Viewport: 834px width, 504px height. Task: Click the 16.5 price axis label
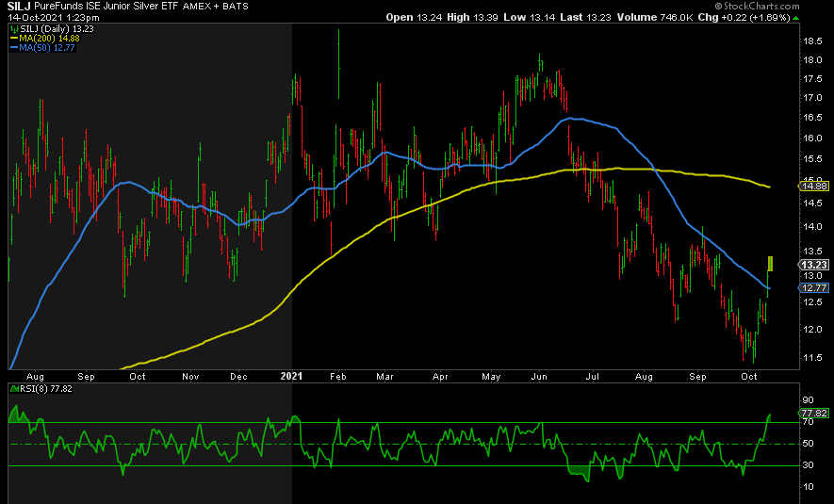(x=812, y=118)
